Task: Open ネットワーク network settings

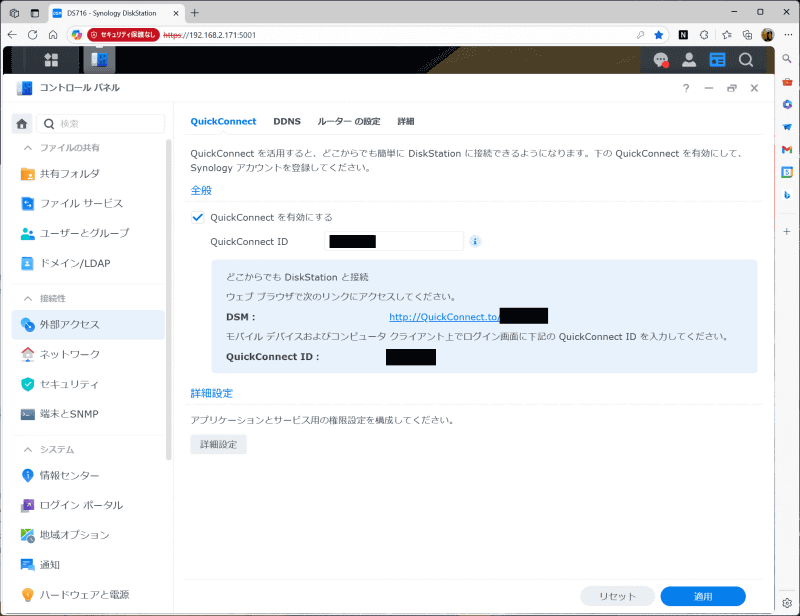Action: click(x=69, y=354)
